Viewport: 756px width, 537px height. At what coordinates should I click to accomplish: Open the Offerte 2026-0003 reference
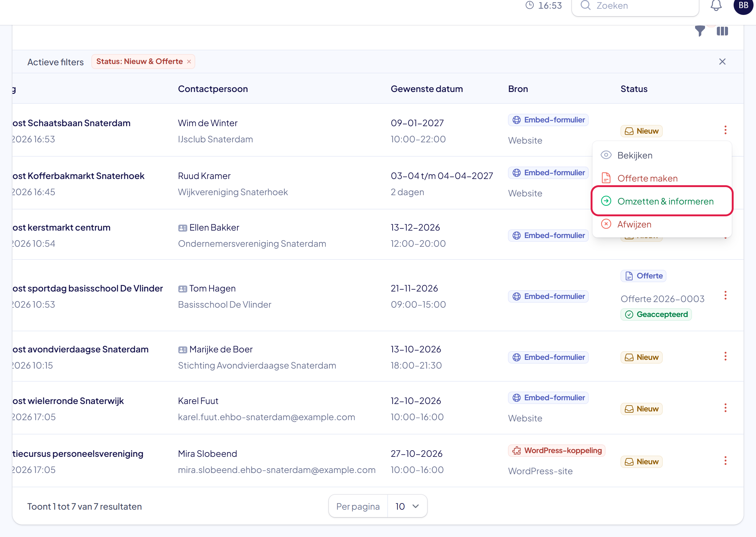tap(662, 299)
